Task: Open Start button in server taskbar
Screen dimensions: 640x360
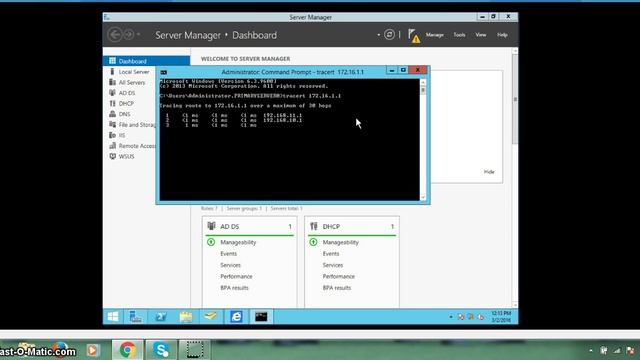Action: click(x=113, y=317)
